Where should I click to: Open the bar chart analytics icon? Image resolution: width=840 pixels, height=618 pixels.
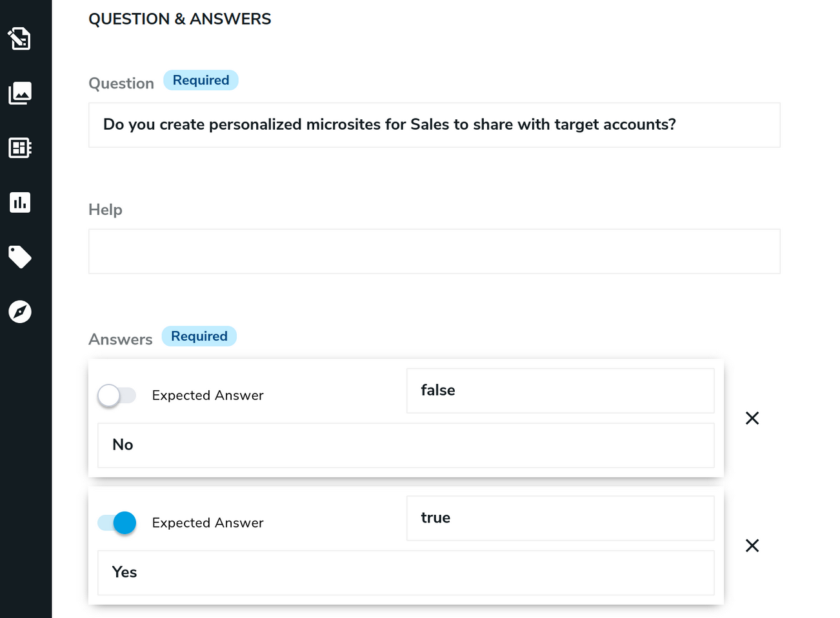(x=20, y=203)
